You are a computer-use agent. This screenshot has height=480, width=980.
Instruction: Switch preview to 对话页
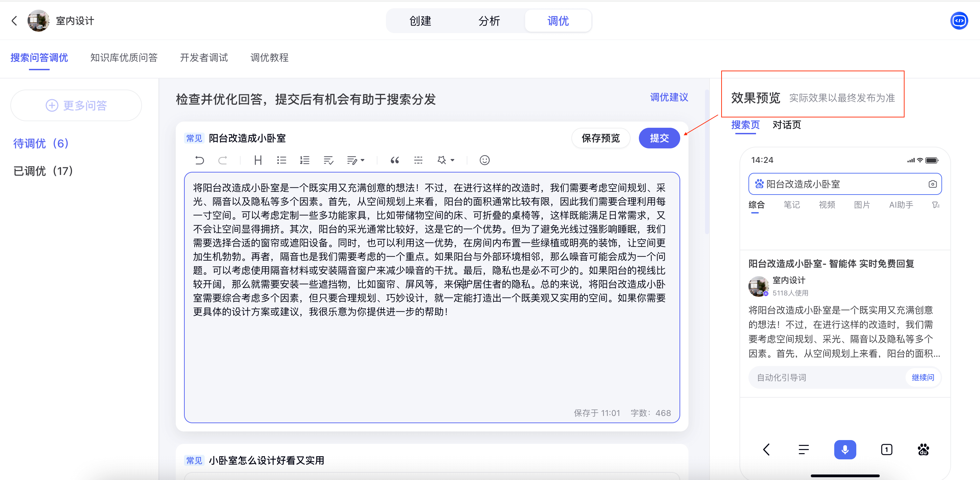pos(786,125)
